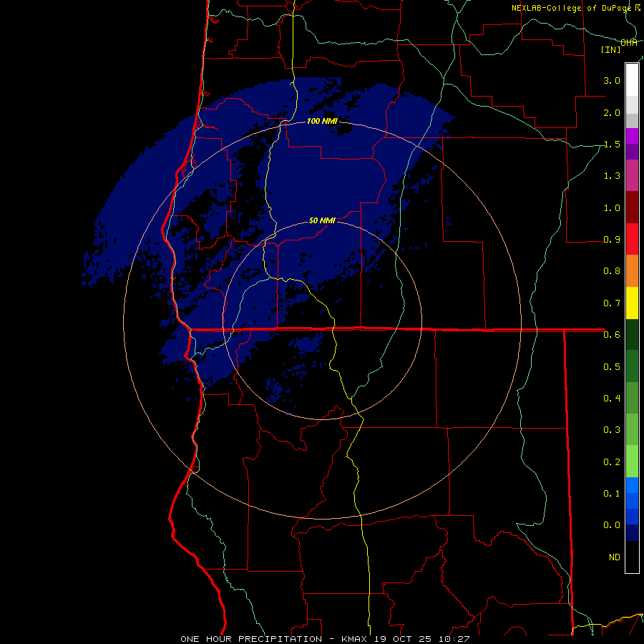Image resolution: width=644 pixels, height=644 pixels.
Task: Click the 1.5 legend value
Action: tap(612, 144)
